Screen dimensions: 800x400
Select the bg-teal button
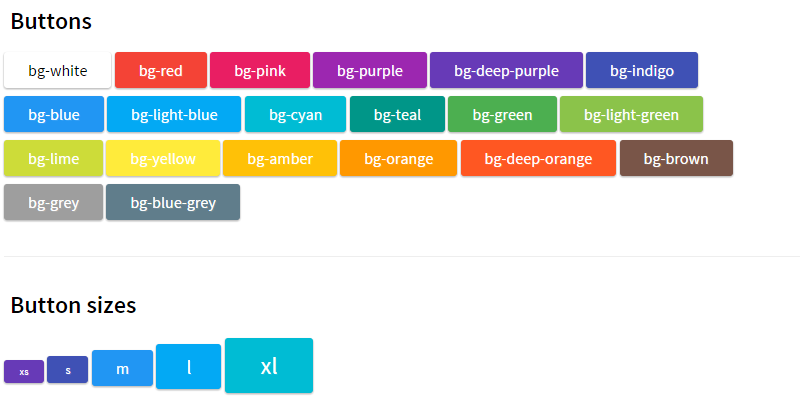coord(397,115)
